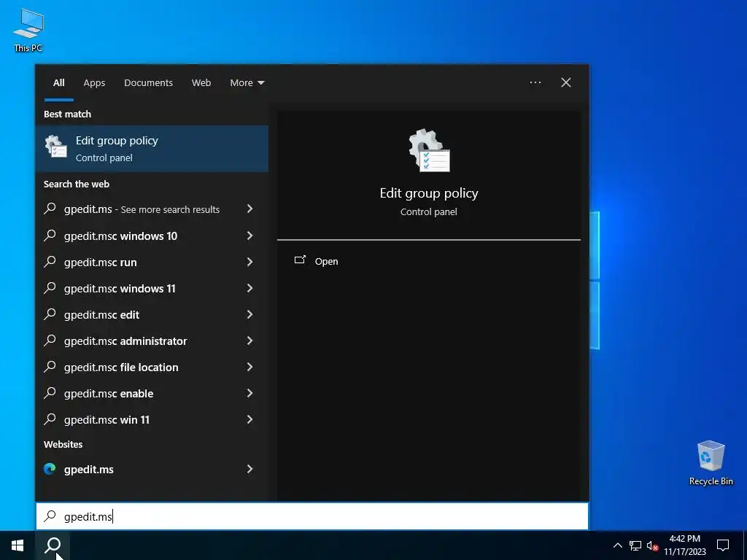This screenshot has height=560, width=747.
Task: Expand arrow for the gpedit.ms website row
Action: coord(249,469)
